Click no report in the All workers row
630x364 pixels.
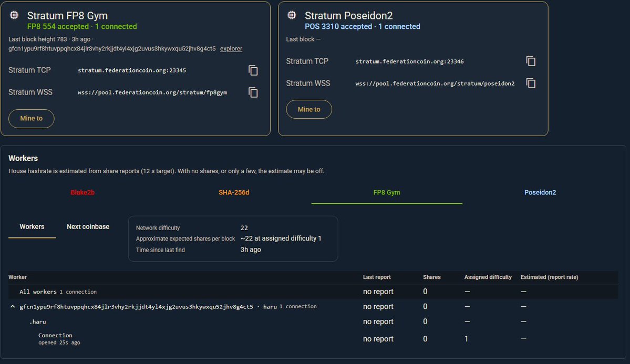click(378, 292)
